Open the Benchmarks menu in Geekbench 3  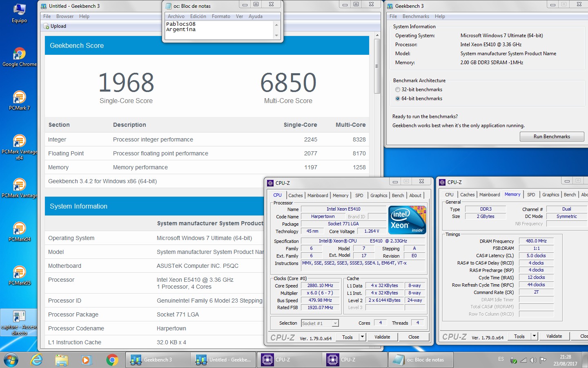416,16
